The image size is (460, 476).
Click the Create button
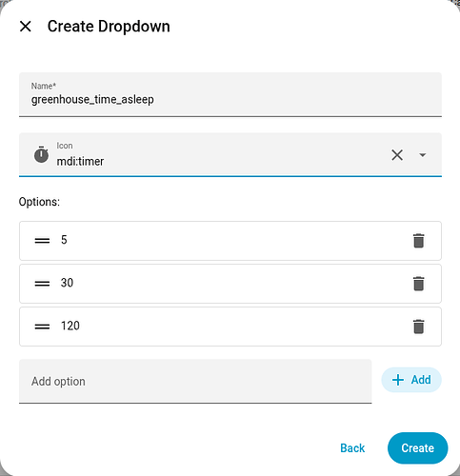tap(418, 448)
